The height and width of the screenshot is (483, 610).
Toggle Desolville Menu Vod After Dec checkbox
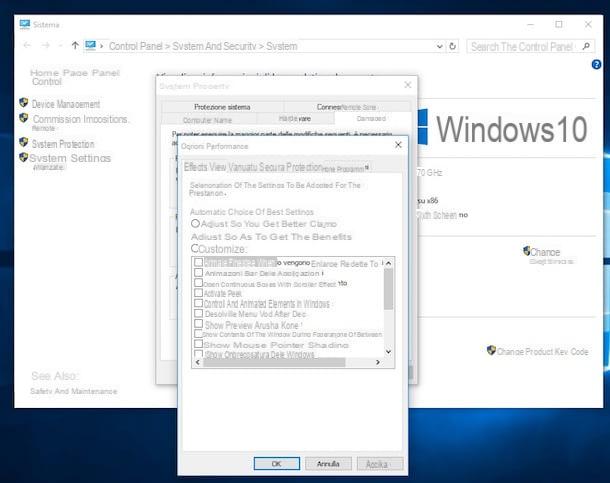(198, 313)
